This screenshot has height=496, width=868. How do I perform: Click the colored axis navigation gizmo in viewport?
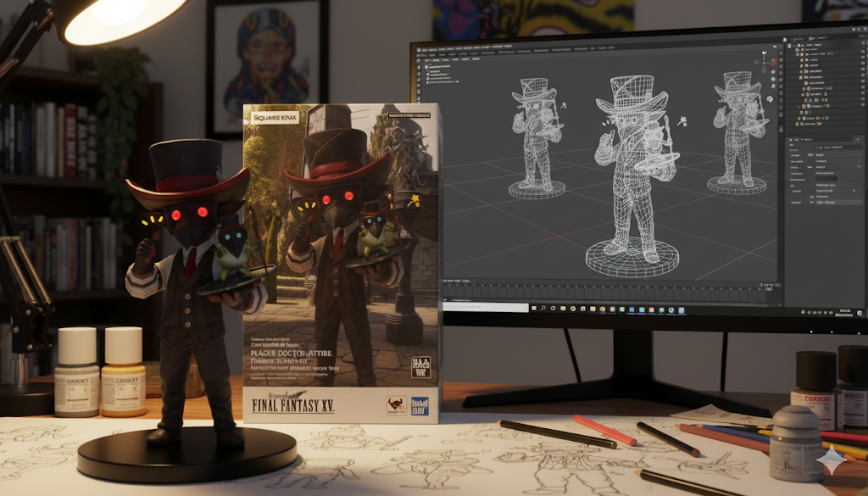[x=765, y=61]
